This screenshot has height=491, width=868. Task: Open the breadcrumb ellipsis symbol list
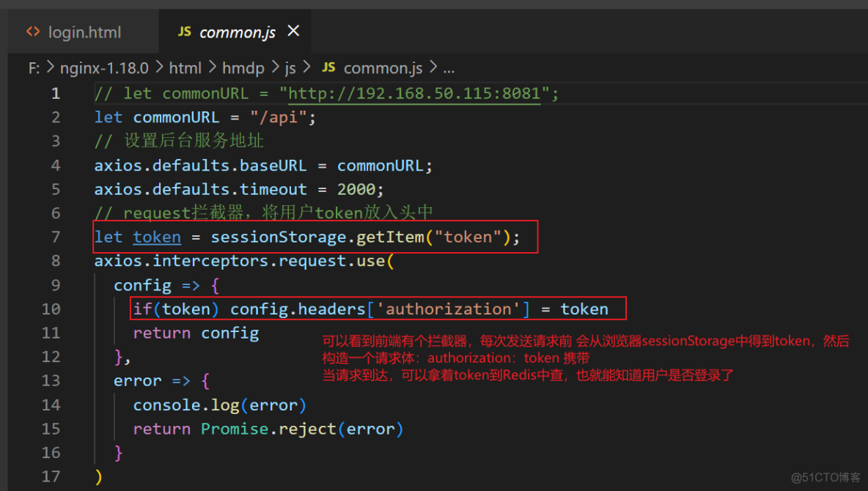(x=449, y=68)
